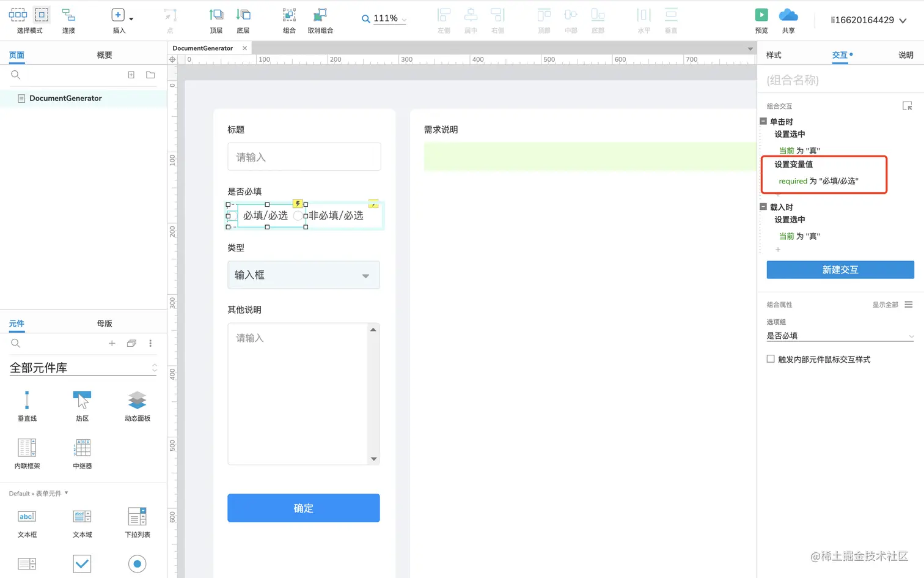Click the 标题 请输入 input field

(304, 157)
